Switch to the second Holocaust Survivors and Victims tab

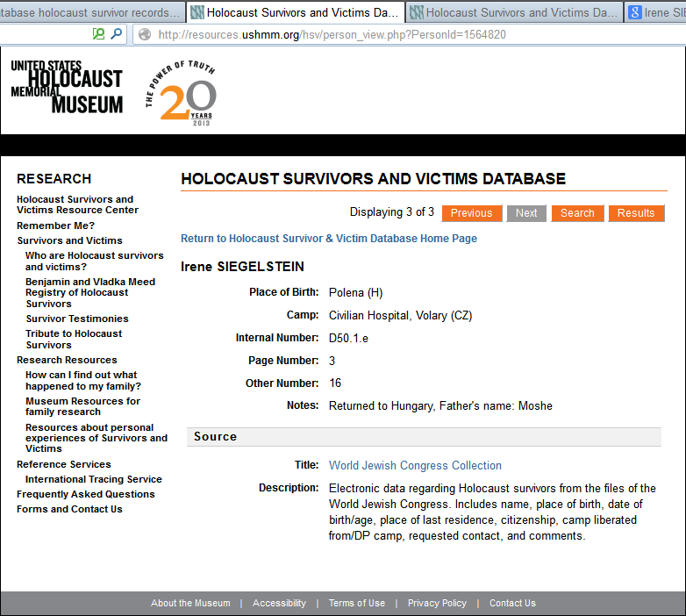tap(515, 12)
